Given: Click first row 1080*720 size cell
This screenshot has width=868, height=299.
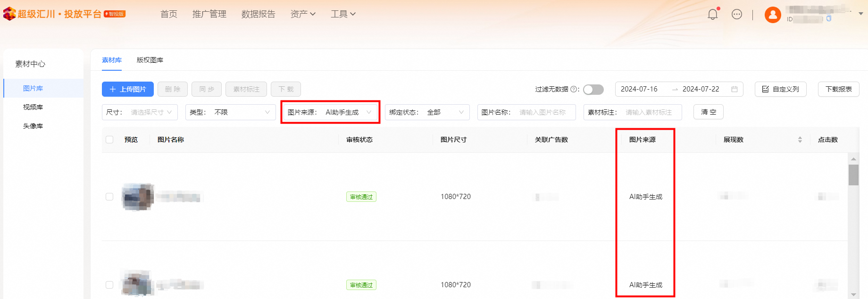Looking at the screenshot, I should 456,197.
